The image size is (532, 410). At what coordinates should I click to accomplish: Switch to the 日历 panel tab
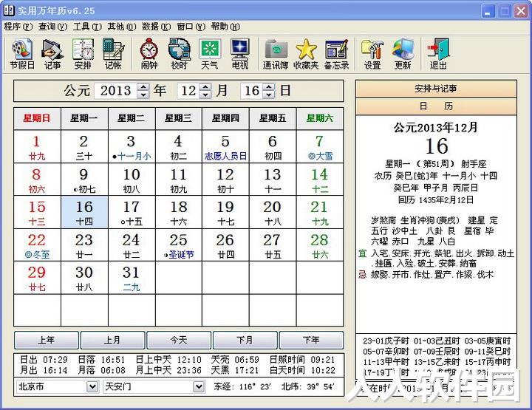pos(436,106)
